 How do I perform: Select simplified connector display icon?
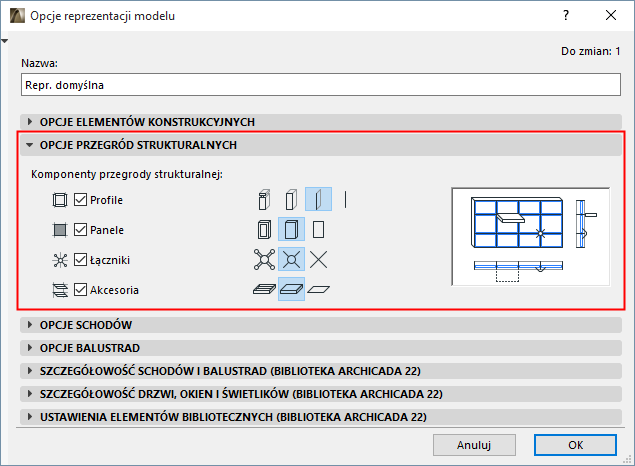coord(292,259)
